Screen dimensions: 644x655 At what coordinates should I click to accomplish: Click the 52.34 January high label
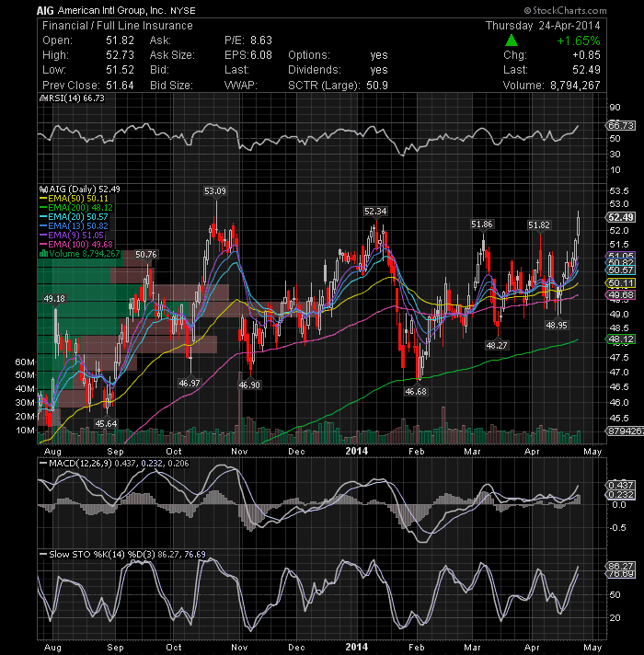375,212
